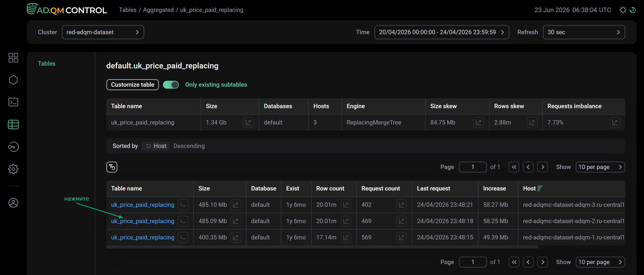Go to Tables breadcrumb
The image size is (644, 275).
tap(128, 10)
